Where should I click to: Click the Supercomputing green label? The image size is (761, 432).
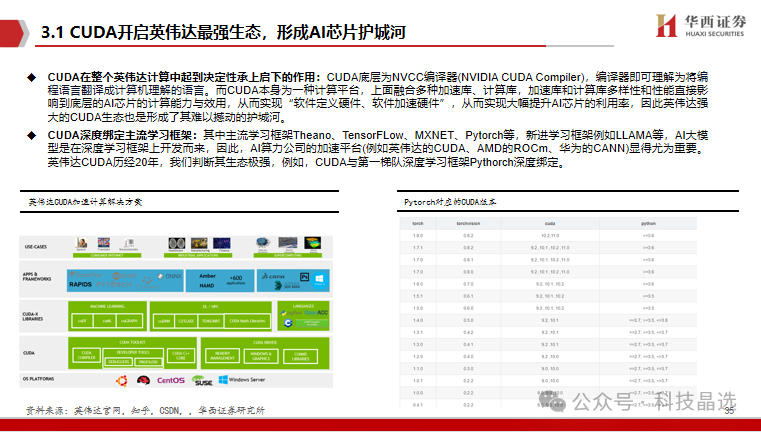[288, 255]
